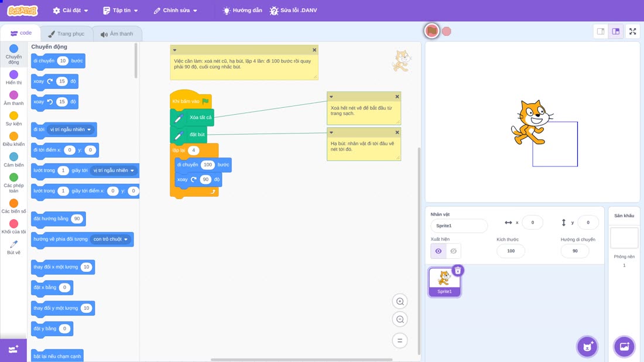
Task: Select the Chuyển động block category
Action: pyautogui.click(x=13, y=54)
